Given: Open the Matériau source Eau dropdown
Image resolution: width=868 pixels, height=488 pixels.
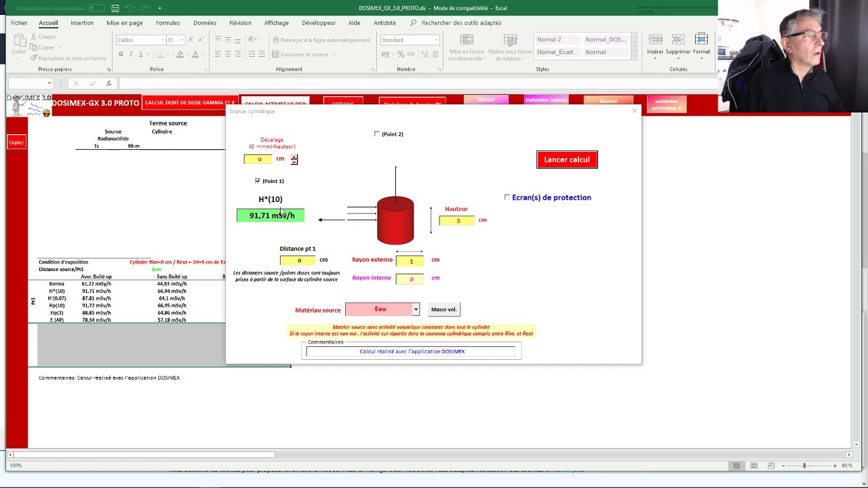Looking at the screenshot, I should pyautogui.click(x=416, y=310).
